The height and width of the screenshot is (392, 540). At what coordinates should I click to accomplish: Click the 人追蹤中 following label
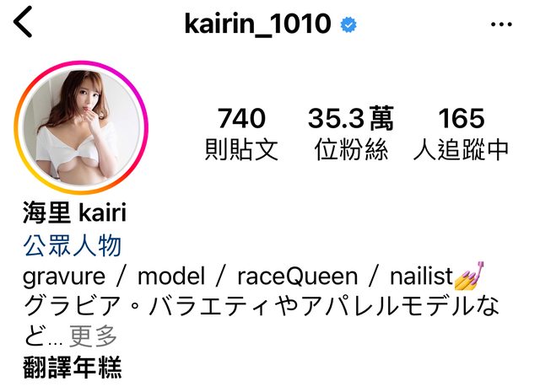pyautogui.click(x=462, y=150)
